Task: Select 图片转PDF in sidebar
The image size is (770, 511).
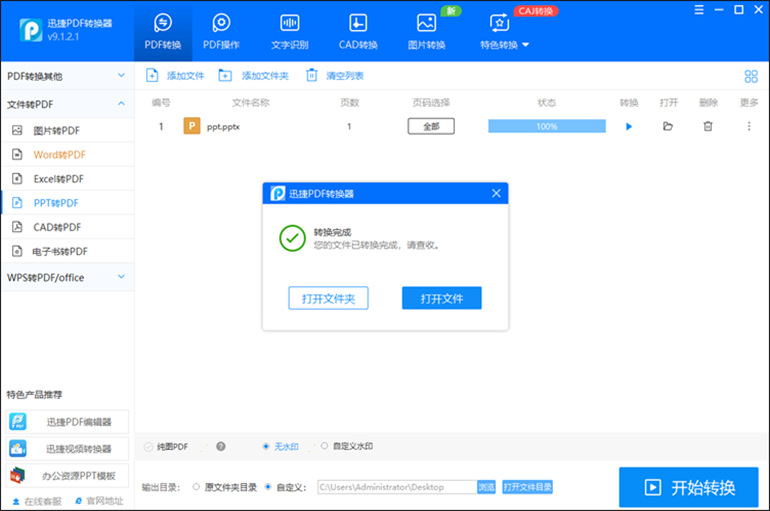Action: pos(68,131)
